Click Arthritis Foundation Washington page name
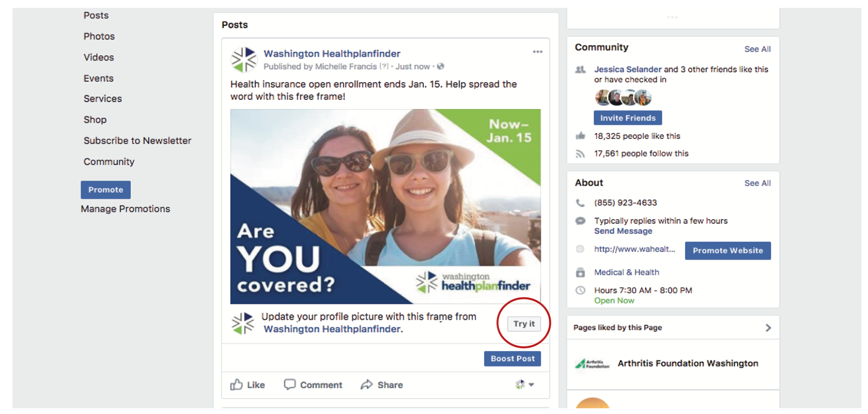Screen dimensions: 868x414 (688, 363)
